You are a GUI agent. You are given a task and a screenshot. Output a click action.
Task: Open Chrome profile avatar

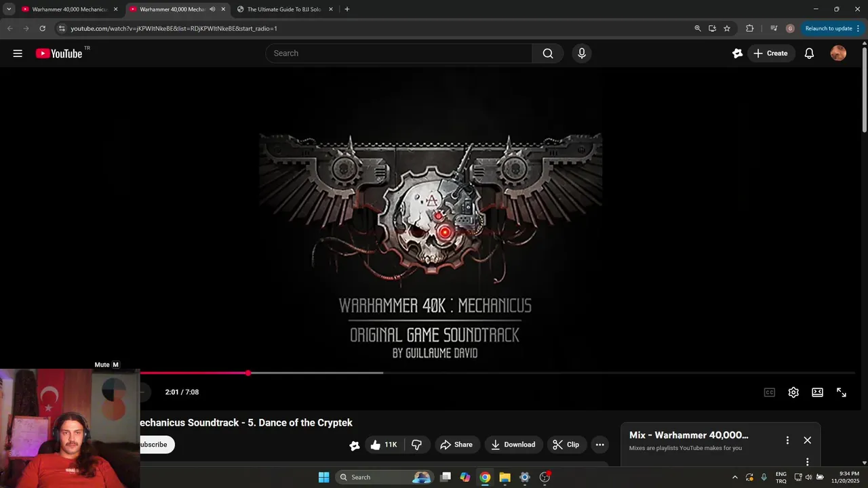tap(790, 28)
